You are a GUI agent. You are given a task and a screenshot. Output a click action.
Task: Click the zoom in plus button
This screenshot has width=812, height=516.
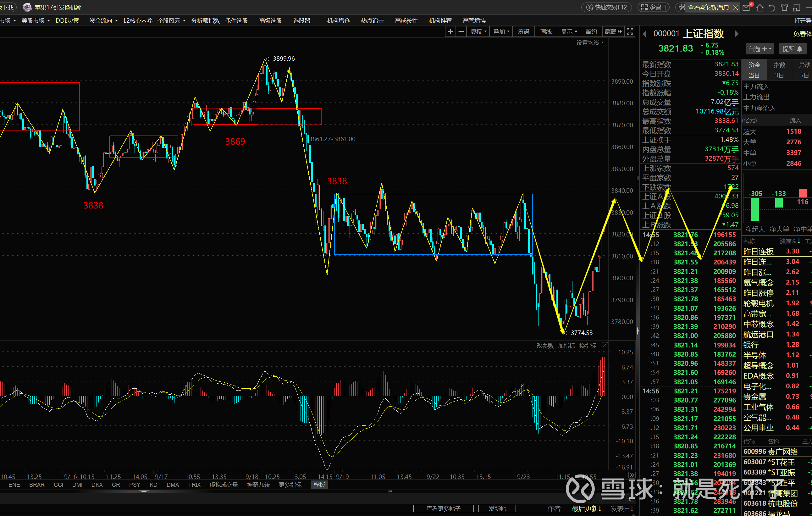coord(450,31)
